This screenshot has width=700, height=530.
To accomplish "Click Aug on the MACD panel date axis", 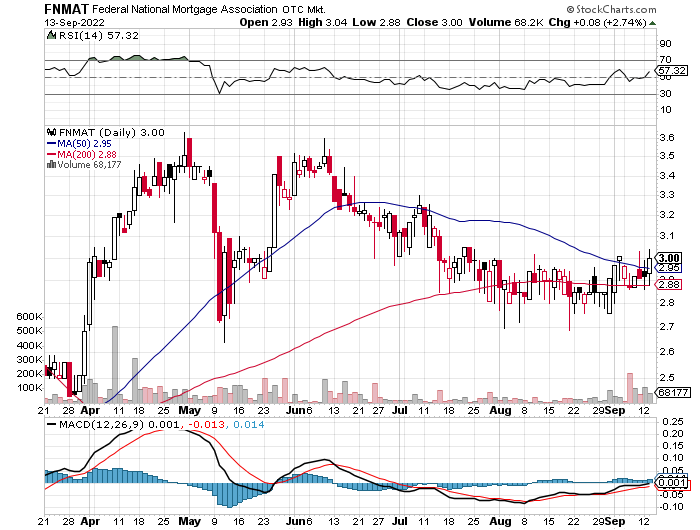I will [x=500, y=521].
